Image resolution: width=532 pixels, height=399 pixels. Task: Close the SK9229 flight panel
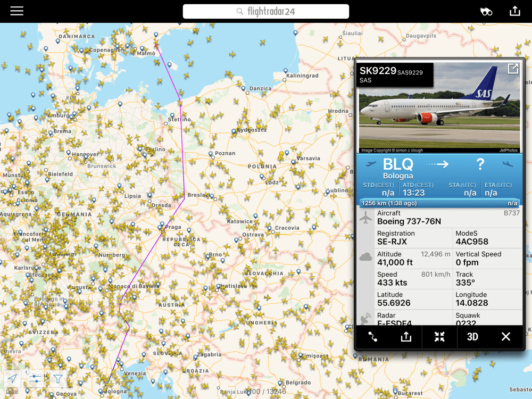point(505,337)
